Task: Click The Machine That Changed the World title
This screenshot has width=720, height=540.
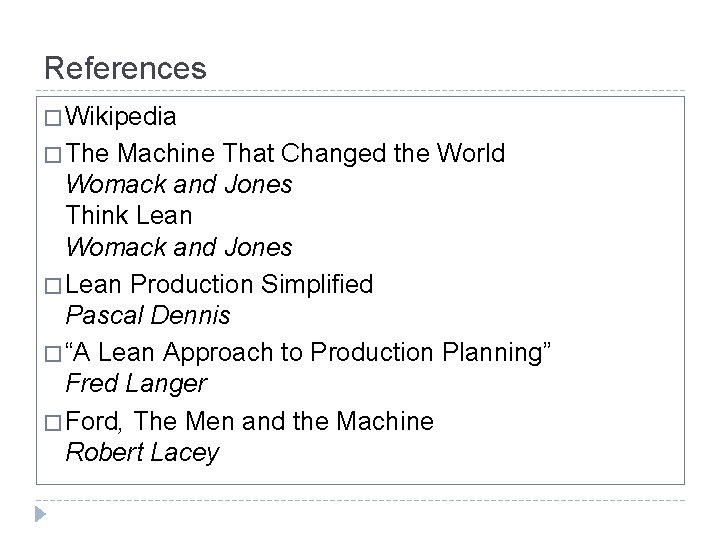Action: tap(285, 153)
